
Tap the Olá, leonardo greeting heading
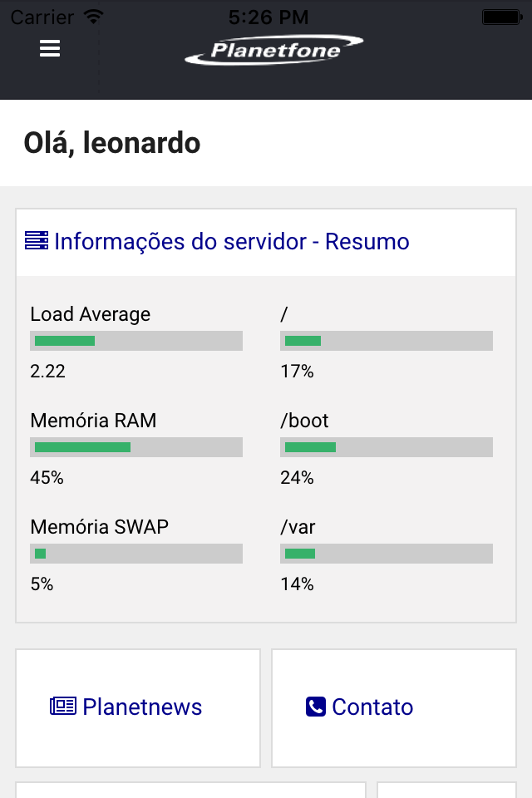(x=112, y=142)
